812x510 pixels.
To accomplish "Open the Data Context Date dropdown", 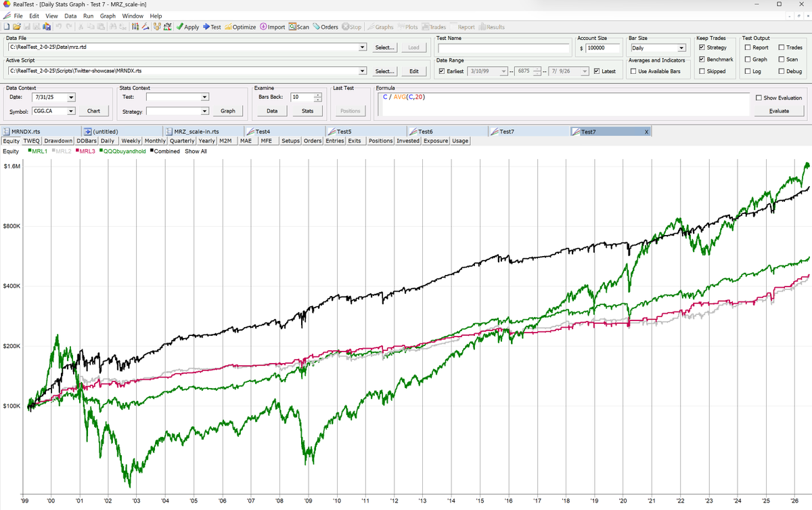I will [71, 98].
